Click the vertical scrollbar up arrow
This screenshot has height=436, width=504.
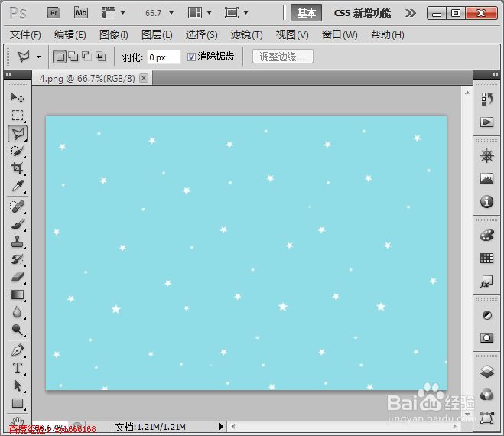[467, 93]
